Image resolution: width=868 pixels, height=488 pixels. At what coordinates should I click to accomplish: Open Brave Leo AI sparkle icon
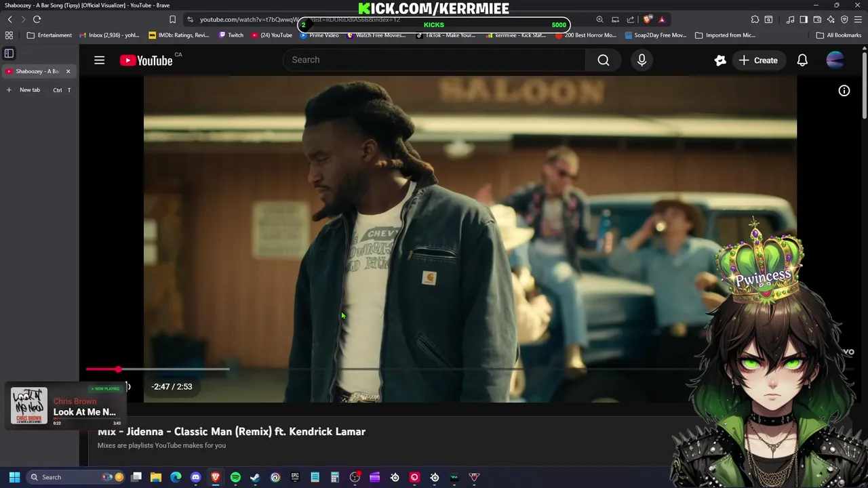click(831, 20)
